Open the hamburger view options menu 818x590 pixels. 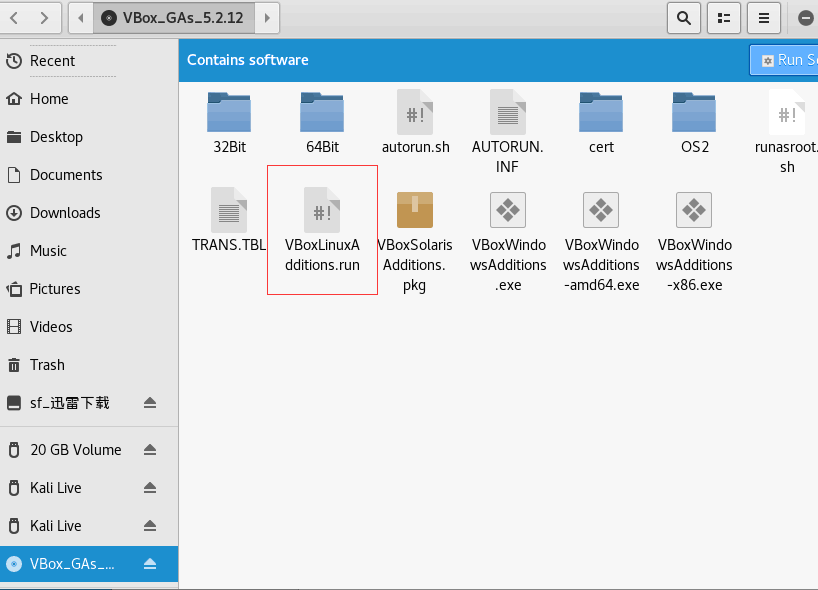(764, 18)
